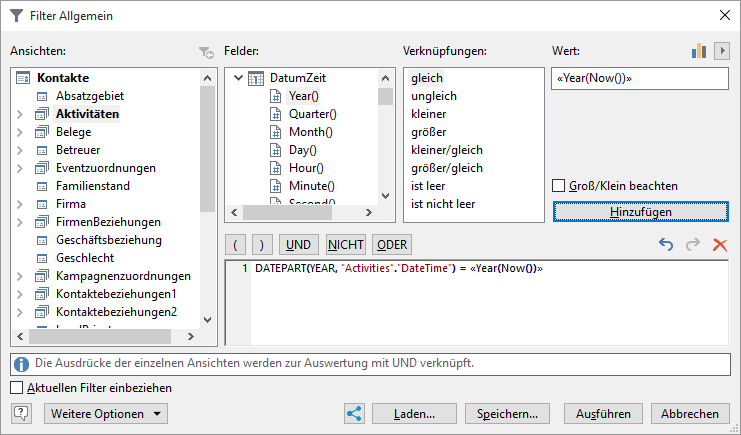Collapse the DatumZeit field group
This screenshot has width=741, height=435.
(x=237, y=78)
